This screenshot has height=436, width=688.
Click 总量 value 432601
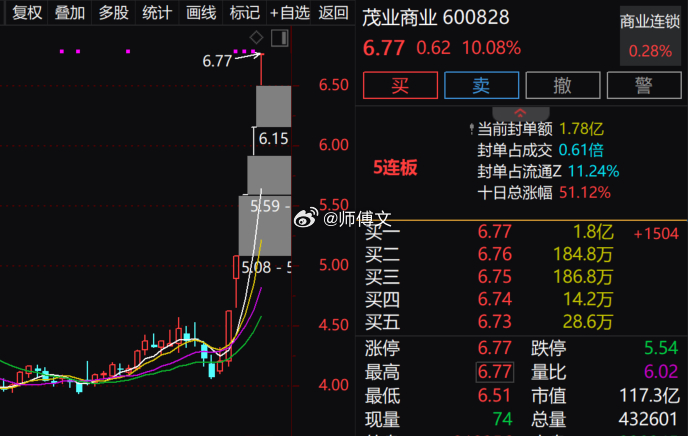(648, 419)
